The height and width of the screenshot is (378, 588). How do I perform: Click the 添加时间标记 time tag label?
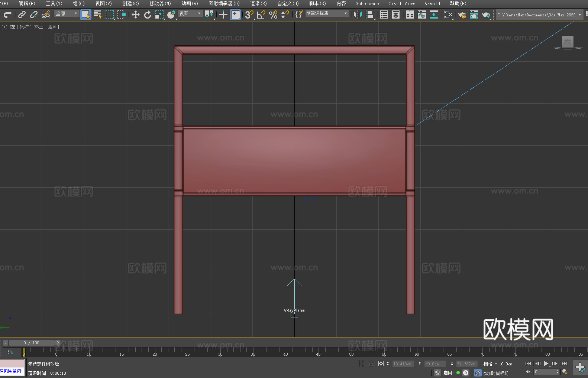click(x=496, y=373)
